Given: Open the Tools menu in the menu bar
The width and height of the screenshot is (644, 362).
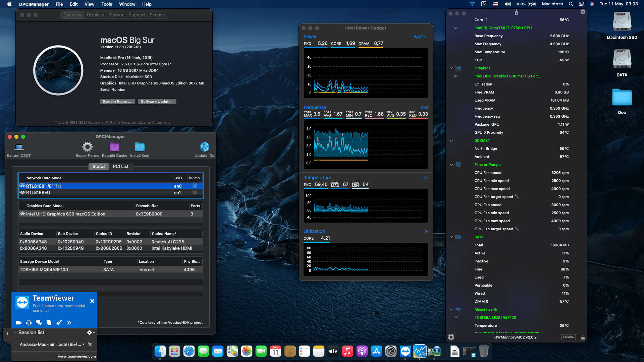Looking at the screenshot, I should (x=107, y=4).
